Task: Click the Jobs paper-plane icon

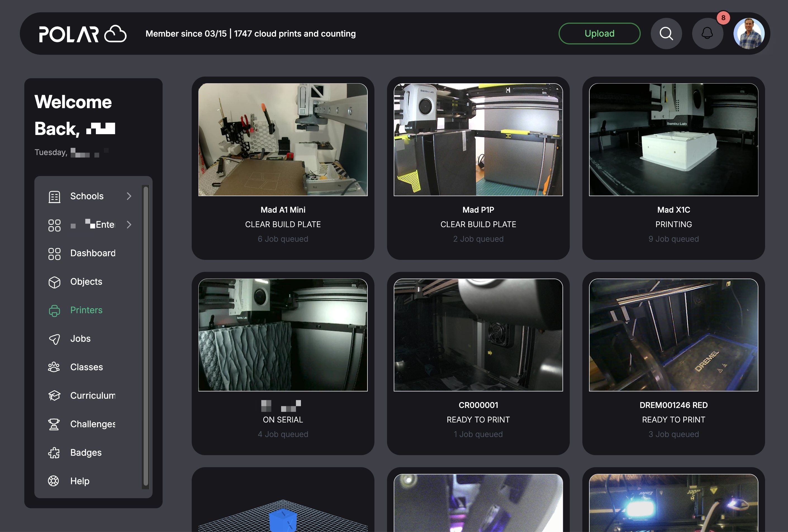Action: (54, 338)
